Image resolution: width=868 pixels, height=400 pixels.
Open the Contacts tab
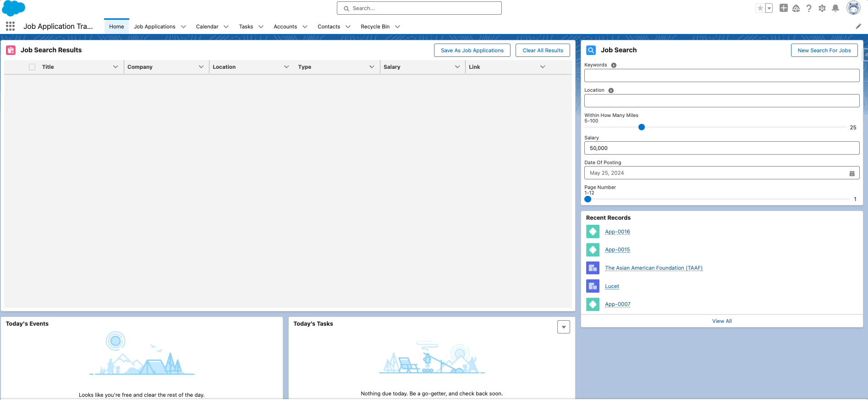pos(329,27)
